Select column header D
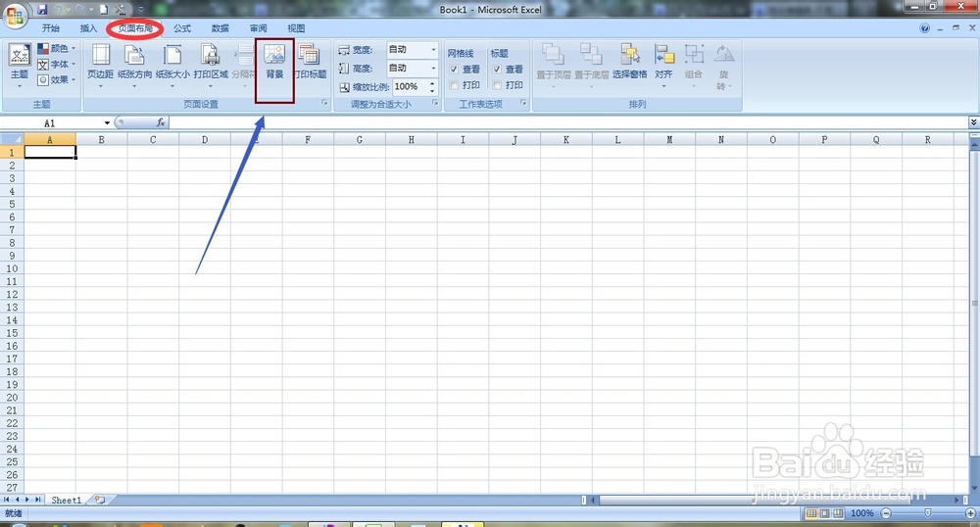The image size is (980, 527). click(x=205, y=140)
